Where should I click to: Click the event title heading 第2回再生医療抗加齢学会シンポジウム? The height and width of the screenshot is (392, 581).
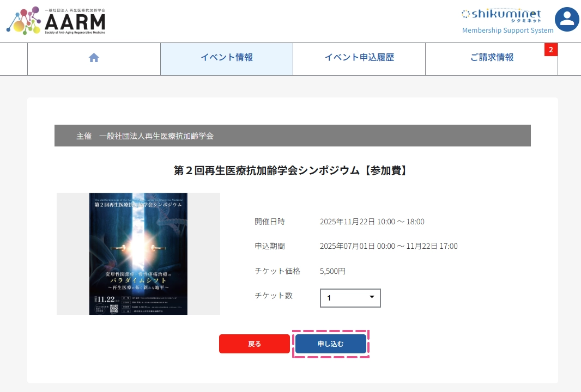pyautogui.click(x=291, y=170)
